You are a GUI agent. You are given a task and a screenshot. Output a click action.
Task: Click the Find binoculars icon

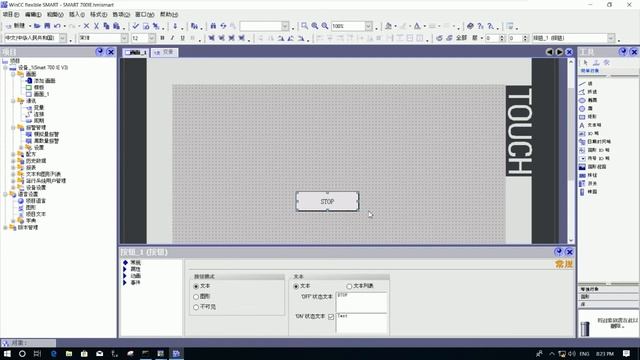tap(213, 26)
